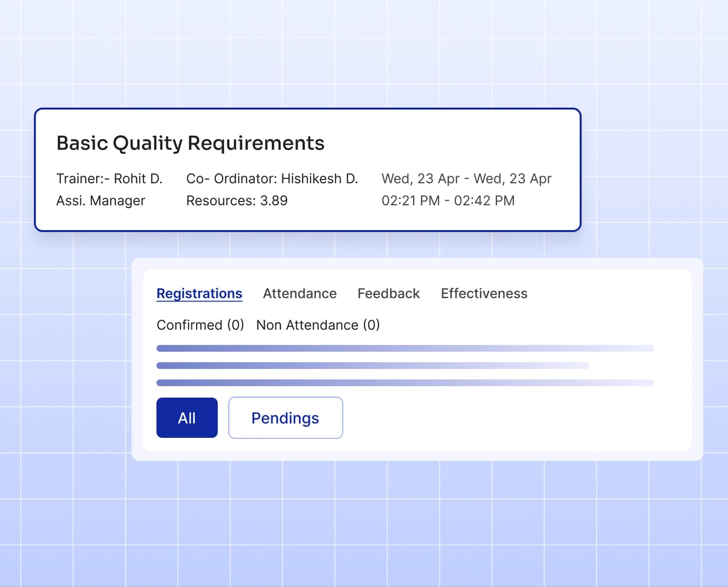Click the third loading progress bar
The height and width of the screenshot is (587, 728).
(405, 382)
